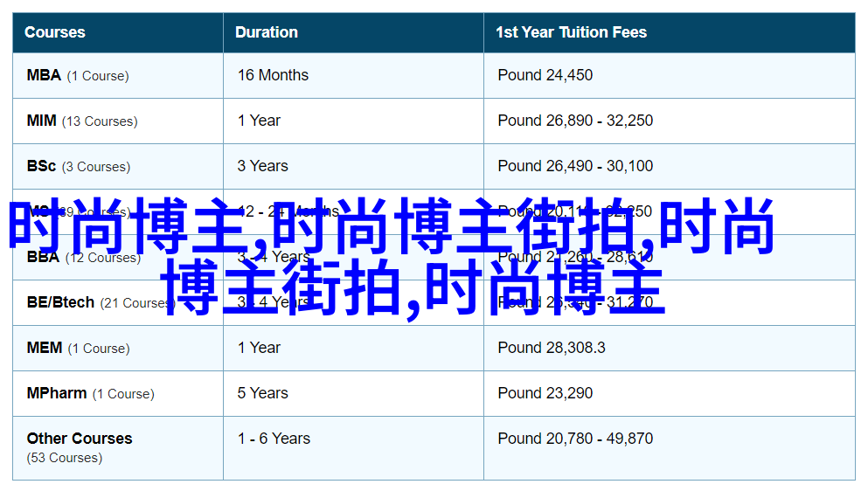Click the Courses column header
868x498 pixels.
(55, 32)
